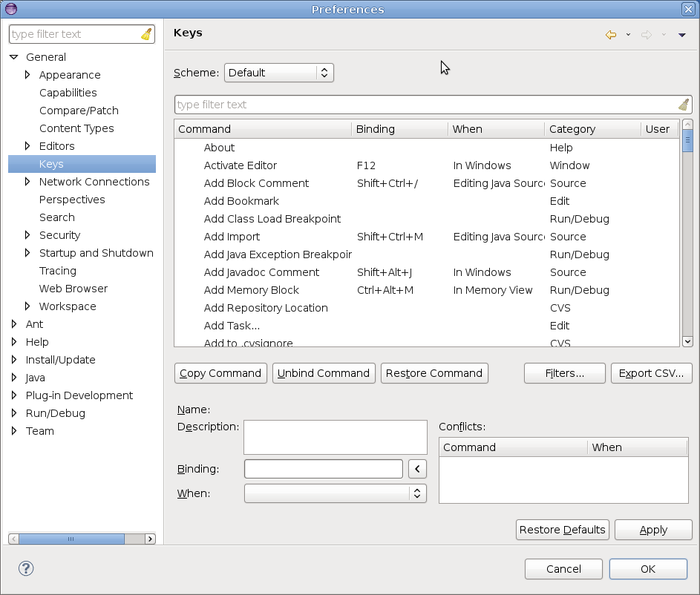Click the Unbind Command button
The width and height of the screenshot is (700, 595).
point(324,373)
